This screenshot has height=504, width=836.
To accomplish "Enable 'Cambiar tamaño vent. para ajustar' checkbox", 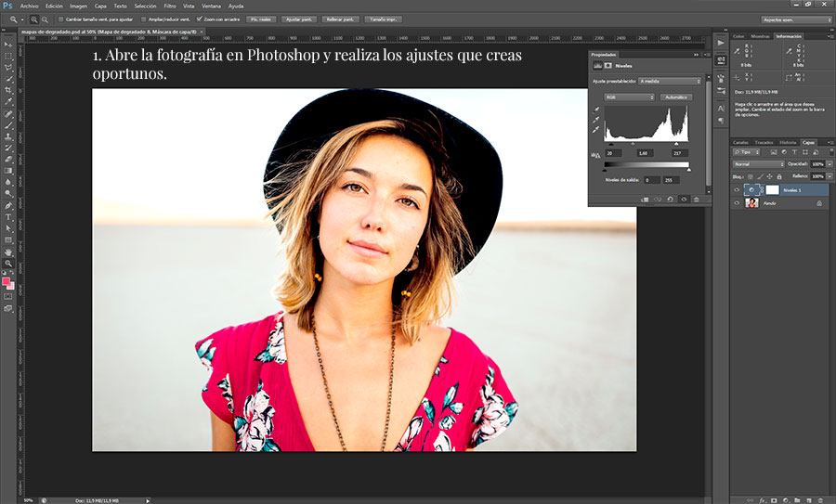I will (x=60, y=19).
